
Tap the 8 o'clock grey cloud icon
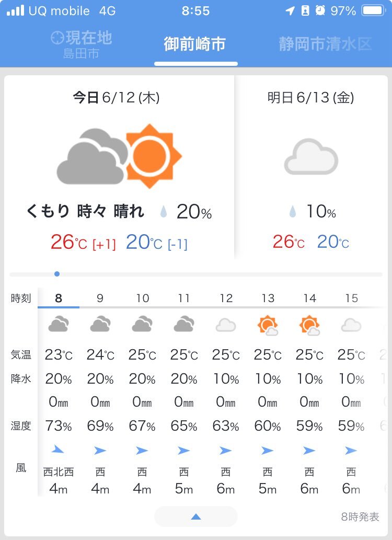click(58, 324)
